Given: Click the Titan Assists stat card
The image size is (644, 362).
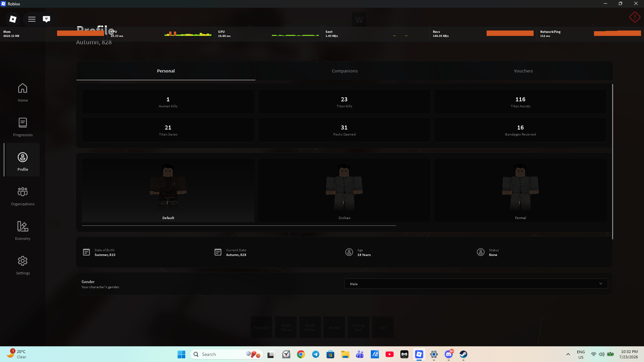Looking at the screenshot, I should click(x=521, y=102).
